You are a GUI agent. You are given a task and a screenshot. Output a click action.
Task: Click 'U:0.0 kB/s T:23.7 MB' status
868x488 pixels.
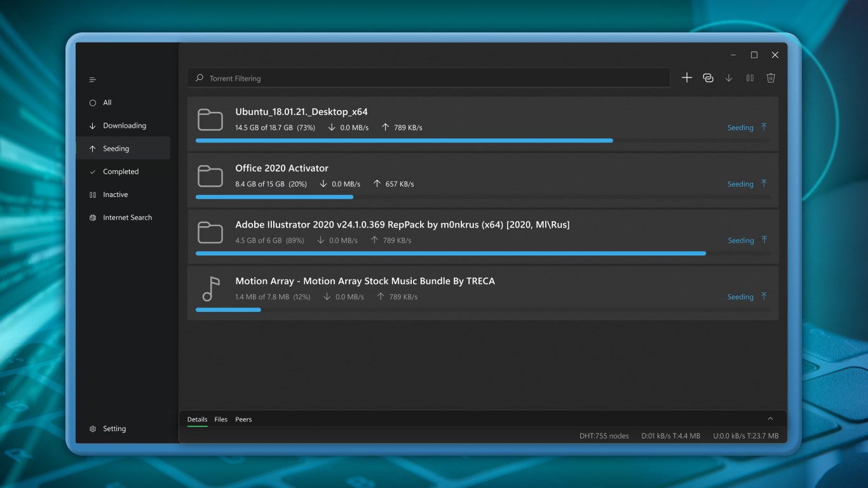click(745, 436)
